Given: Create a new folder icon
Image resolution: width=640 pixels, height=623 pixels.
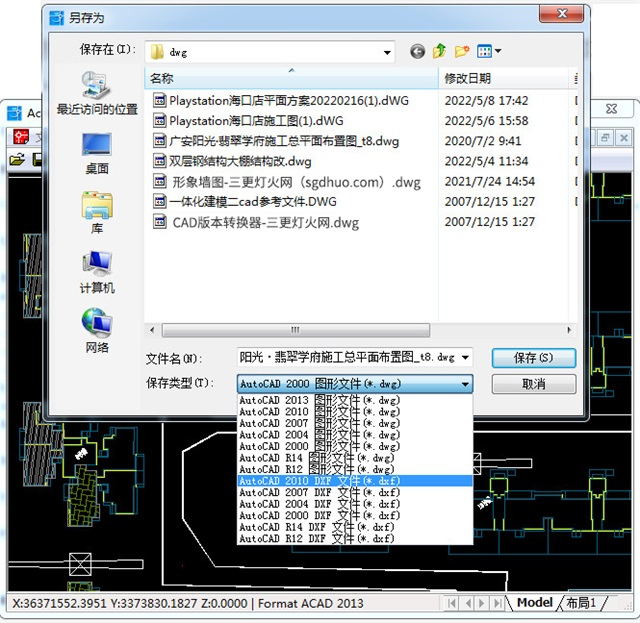Looking at the screenshot, I should point(462,51).
